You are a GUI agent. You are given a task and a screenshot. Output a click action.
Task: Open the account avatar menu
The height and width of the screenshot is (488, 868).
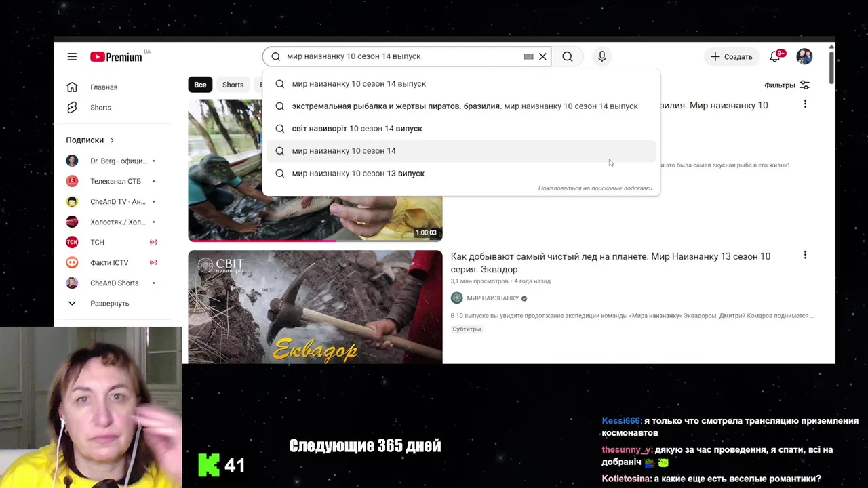click(804, 57)
